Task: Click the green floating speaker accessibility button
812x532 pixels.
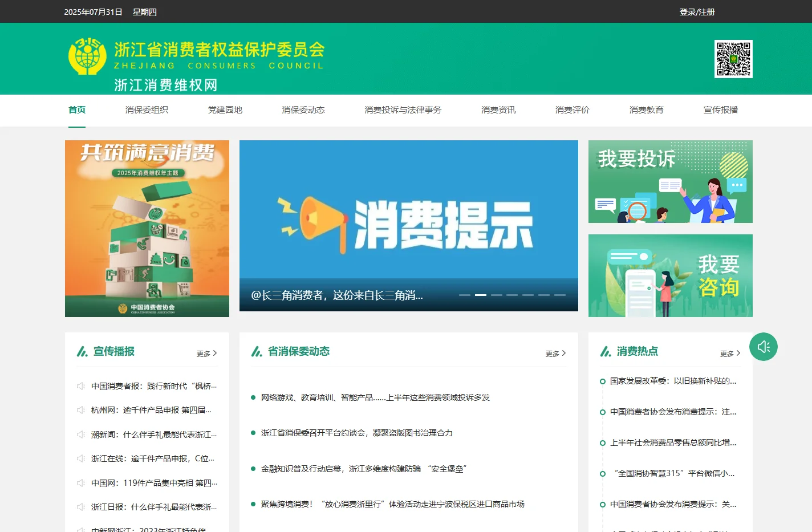Action: (764, 347)
